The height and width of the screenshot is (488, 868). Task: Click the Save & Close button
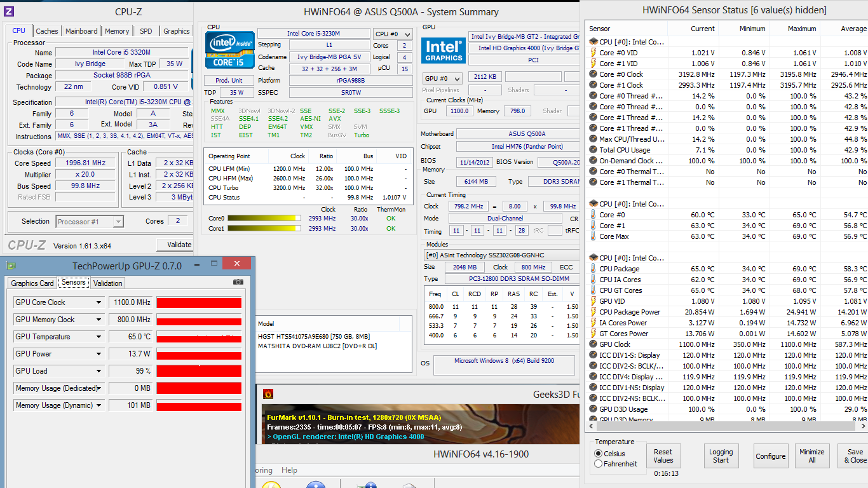pos(854,456)
